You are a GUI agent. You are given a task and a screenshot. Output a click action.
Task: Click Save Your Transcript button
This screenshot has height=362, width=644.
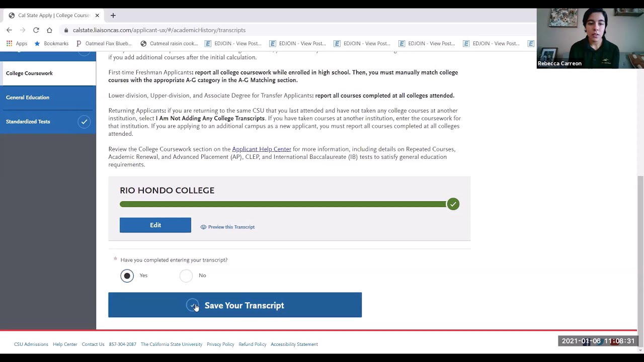tap(235, 305)
